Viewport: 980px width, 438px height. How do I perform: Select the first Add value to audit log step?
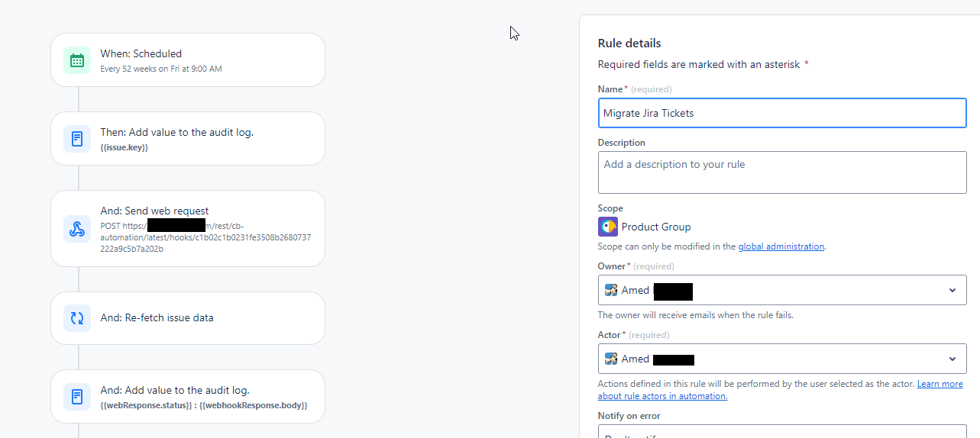point(188,139)
